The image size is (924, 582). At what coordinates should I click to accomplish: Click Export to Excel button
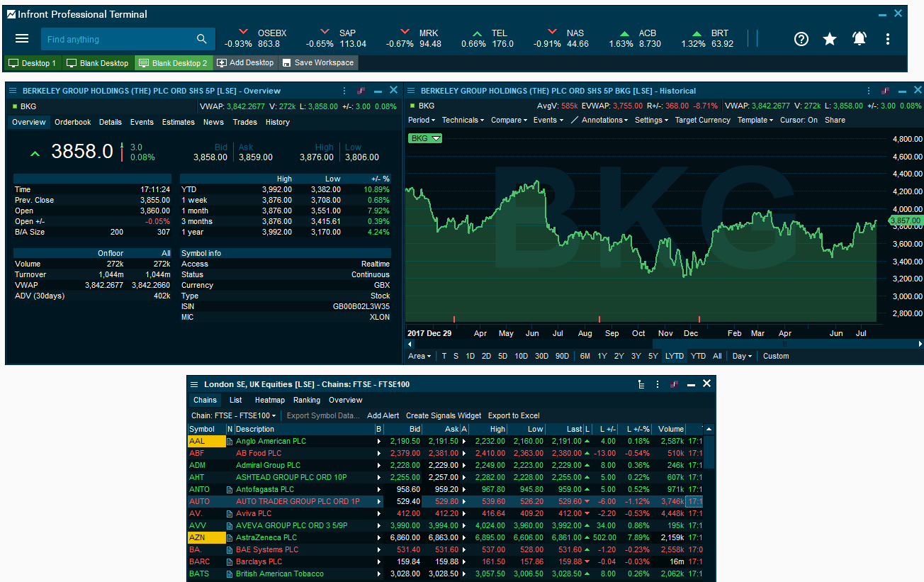pos(514,415)
